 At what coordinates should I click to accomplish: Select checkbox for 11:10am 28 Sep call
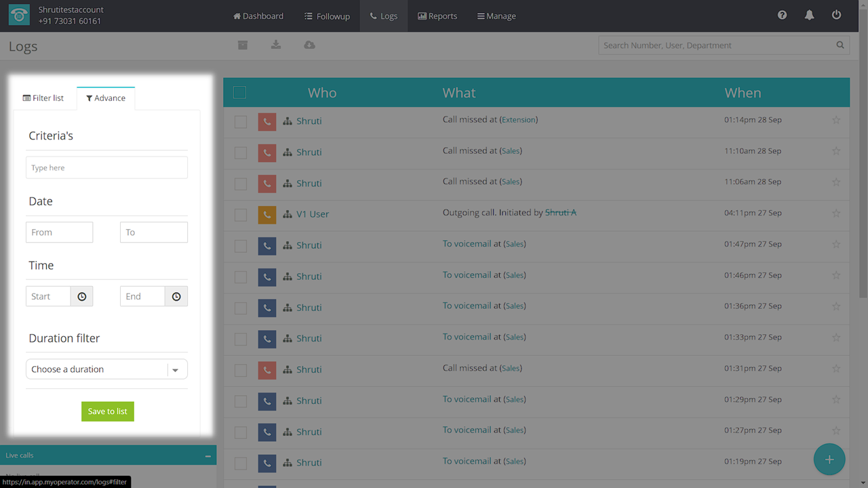[x=241, y=152]
